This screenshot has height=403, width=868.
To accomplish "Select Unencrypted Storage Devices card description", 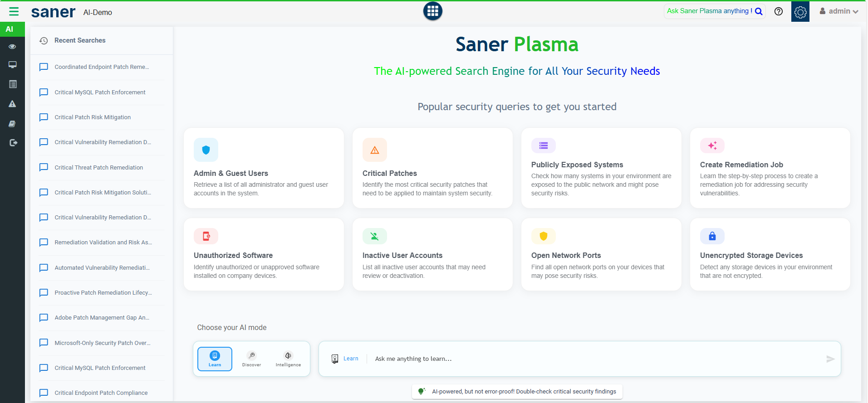I will coord(766,272).
